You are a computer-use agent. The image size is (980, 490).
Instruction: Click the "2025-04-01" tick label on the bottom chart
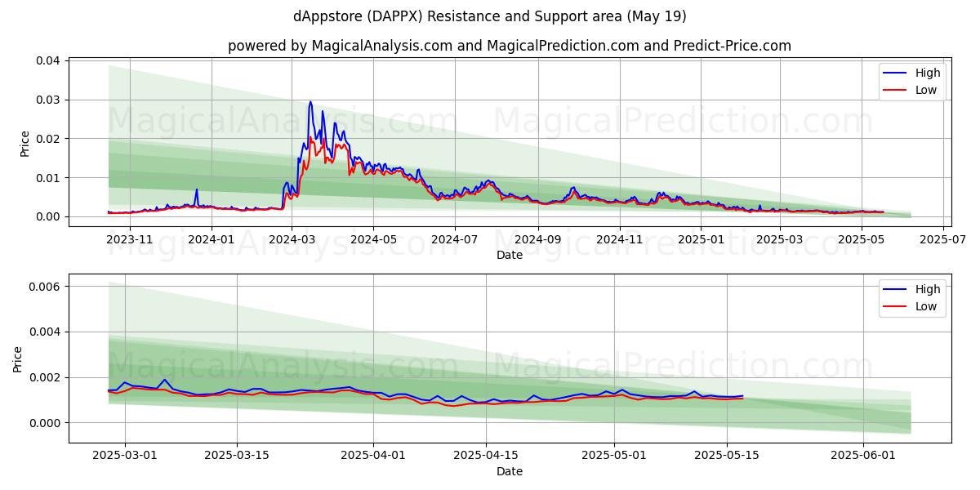[x=373, y=456]
